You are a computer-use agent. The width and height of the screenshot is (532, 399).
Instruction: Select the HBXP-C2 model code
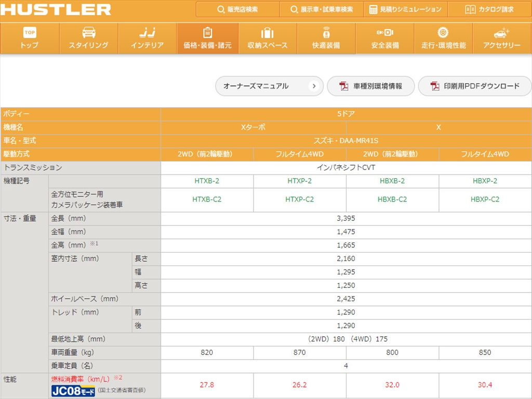point(485,199)
